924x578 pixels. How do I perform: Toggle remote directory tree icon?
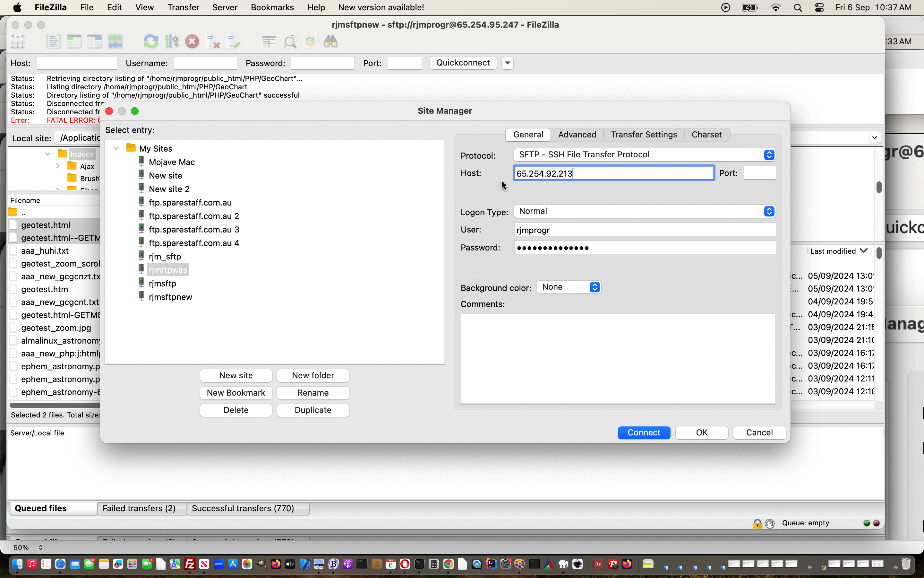94,42
